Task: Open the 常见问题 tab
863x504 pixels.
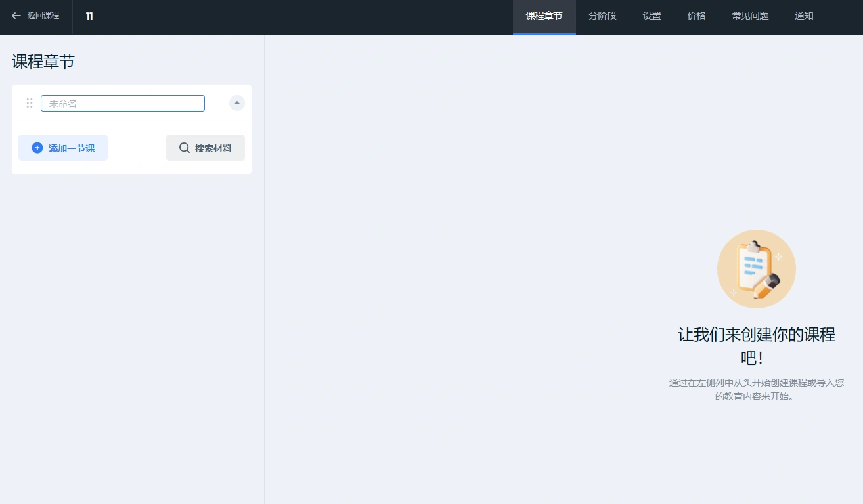Action: (750, 16)
